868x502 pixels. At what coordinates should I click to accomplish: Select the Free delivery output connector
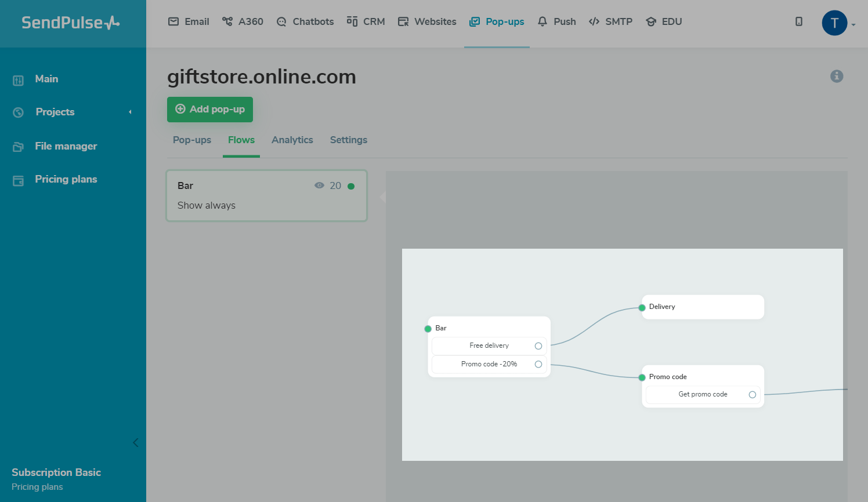pos(538,346)
